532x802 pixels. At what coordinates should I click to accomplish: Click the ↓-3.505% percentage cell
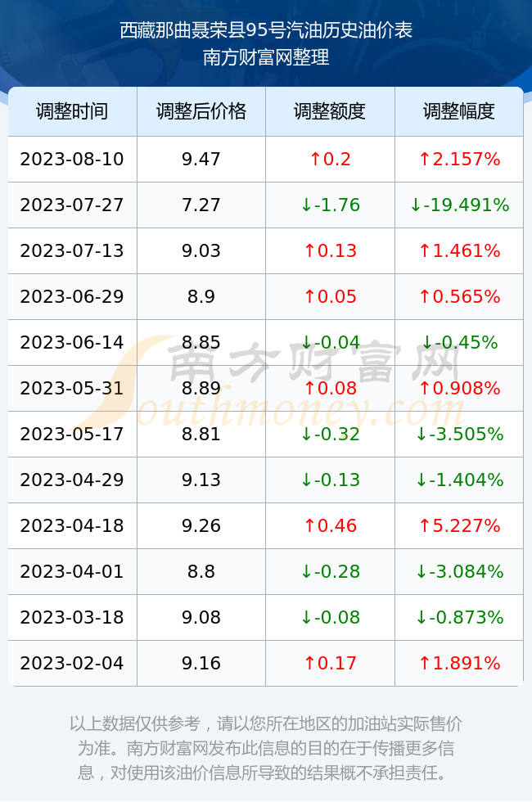(459, 435)
